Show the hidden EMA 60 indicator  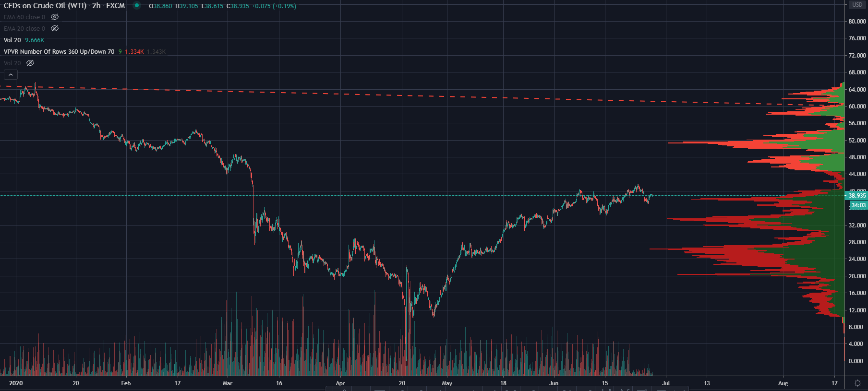[55, 17]
